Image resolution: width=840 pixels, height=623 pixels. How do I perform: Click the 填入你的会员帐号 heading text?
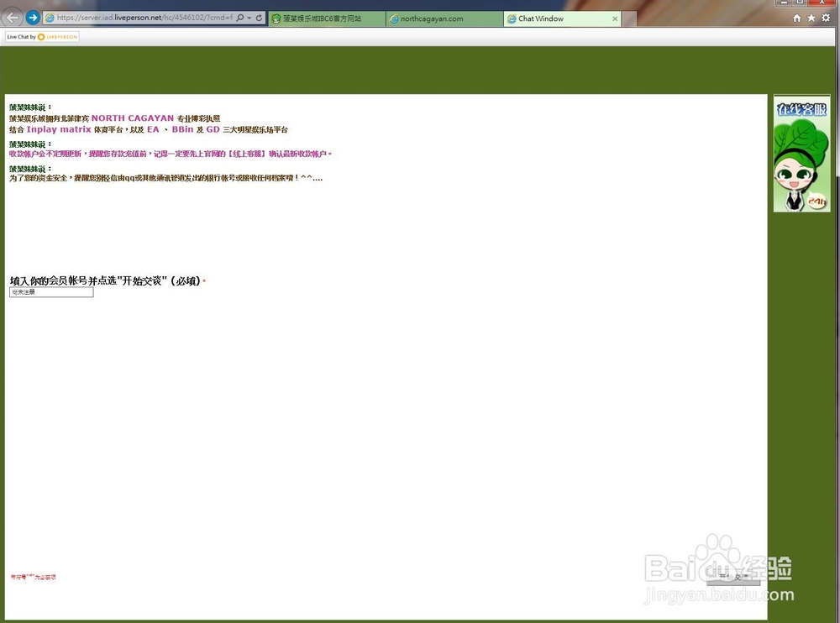coord(105,280)
